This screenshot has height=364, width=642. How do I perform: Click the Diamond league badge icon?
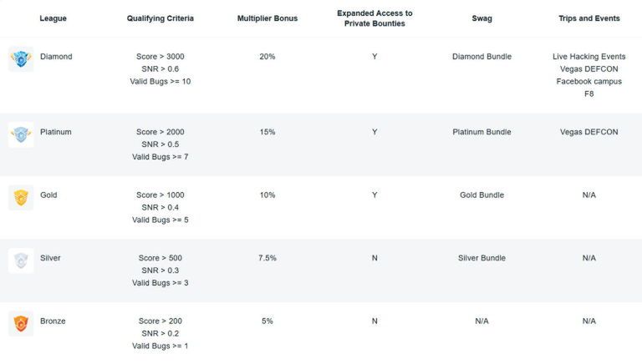[21, 58]
